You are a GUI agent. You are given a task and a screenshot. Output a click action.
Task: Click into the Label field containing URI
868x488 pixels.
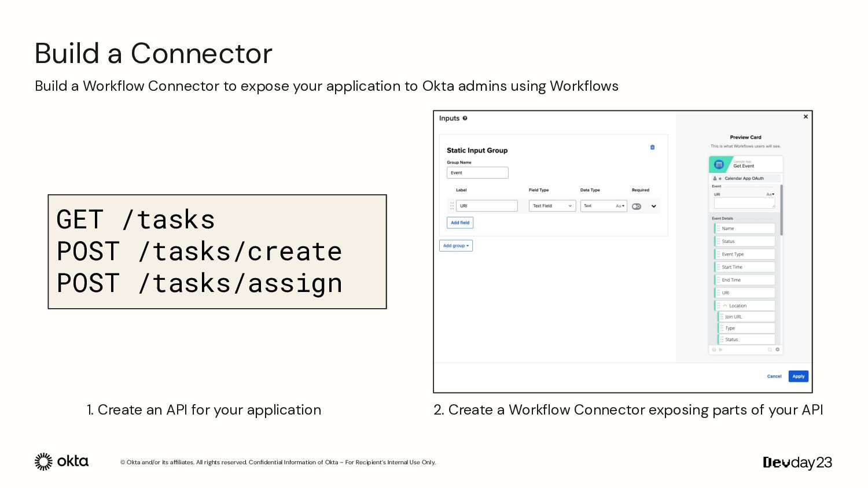point(487,206)
